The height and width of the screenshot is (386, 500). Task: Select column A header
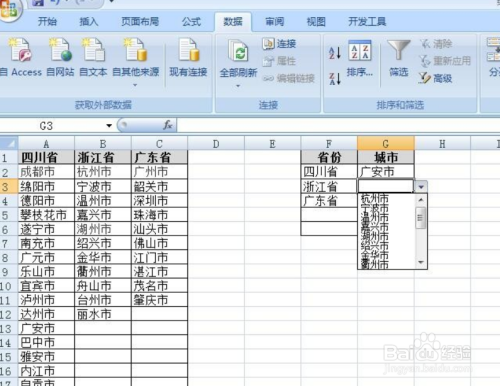click(x=46, y=144)
